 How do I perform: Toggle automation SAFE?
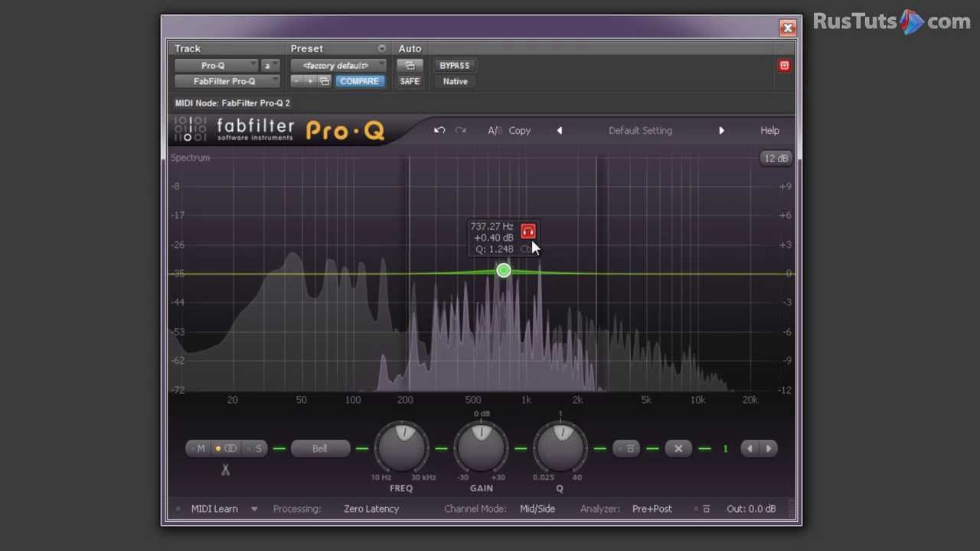pos(410,81)
